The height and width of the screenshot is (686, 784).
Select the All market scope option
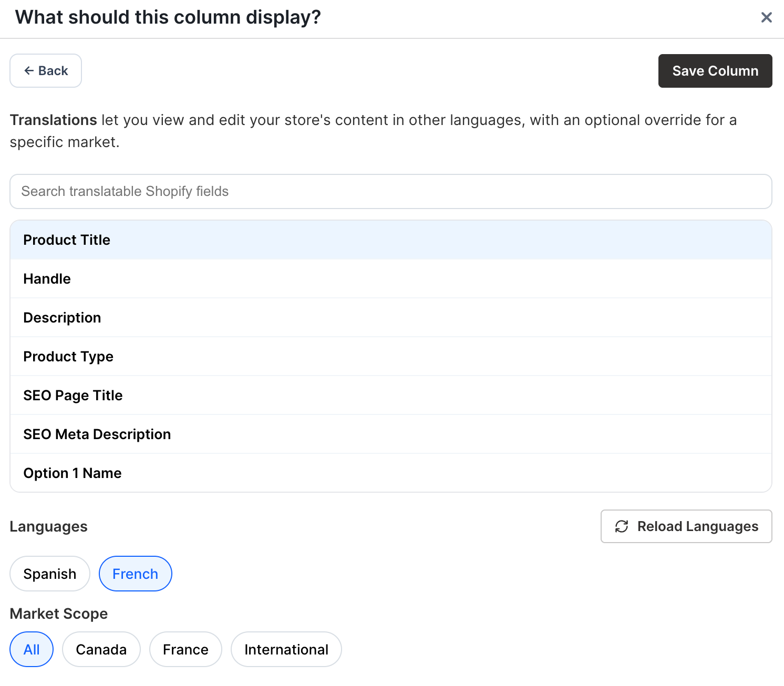click(32, 649)
